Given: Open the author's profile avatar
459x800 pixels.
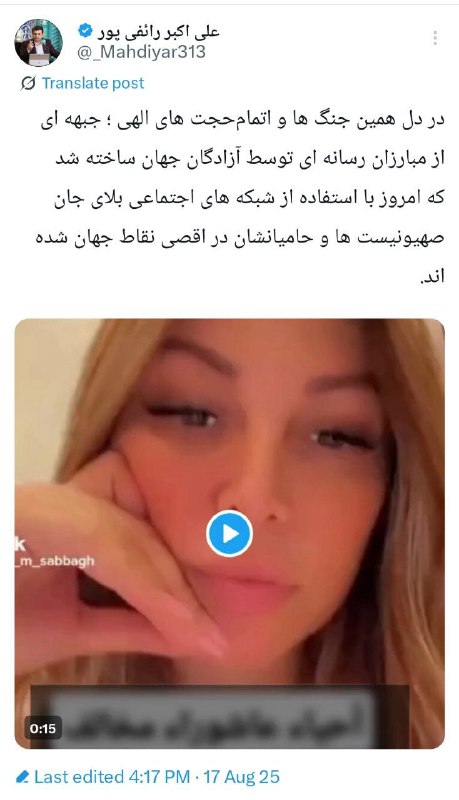Looking at the screenshot, I should pos(38,42).
